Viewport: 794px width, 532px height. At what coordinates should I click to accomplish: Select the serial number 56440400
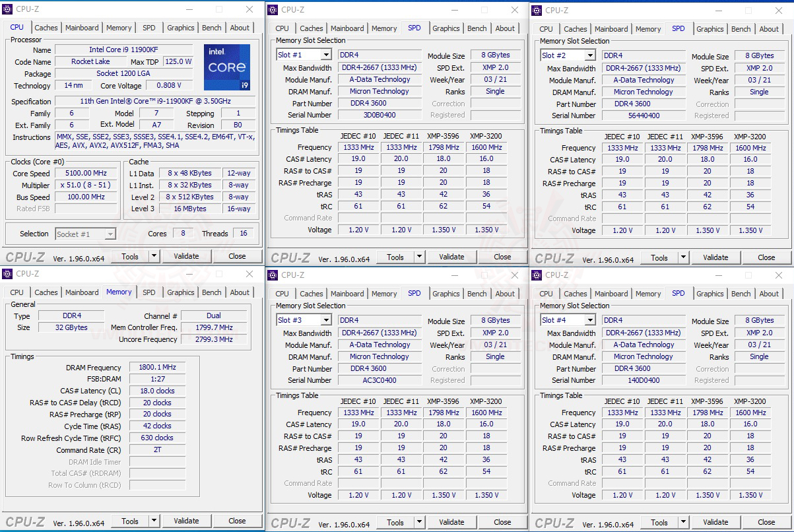(644, 116)
